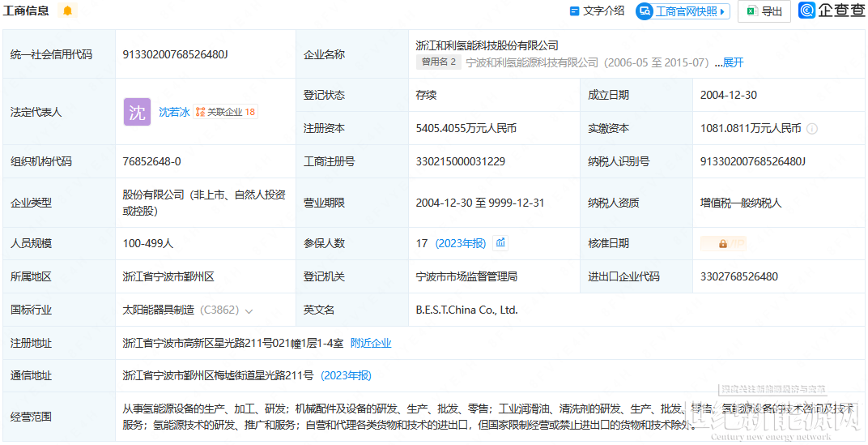Screen dimensions: 868x445
Task: Click the 工商信息 section heading
Action: click(x=26, y=11)
